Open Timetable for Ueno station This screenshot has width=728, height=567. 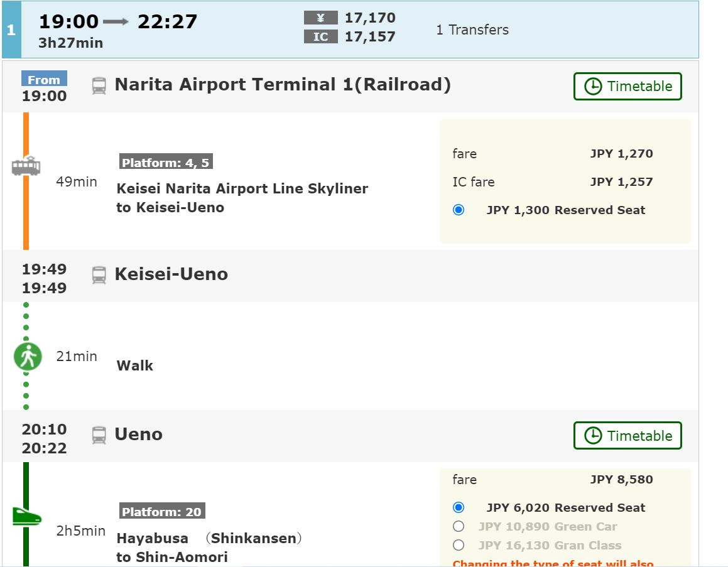tap(627, 436)
